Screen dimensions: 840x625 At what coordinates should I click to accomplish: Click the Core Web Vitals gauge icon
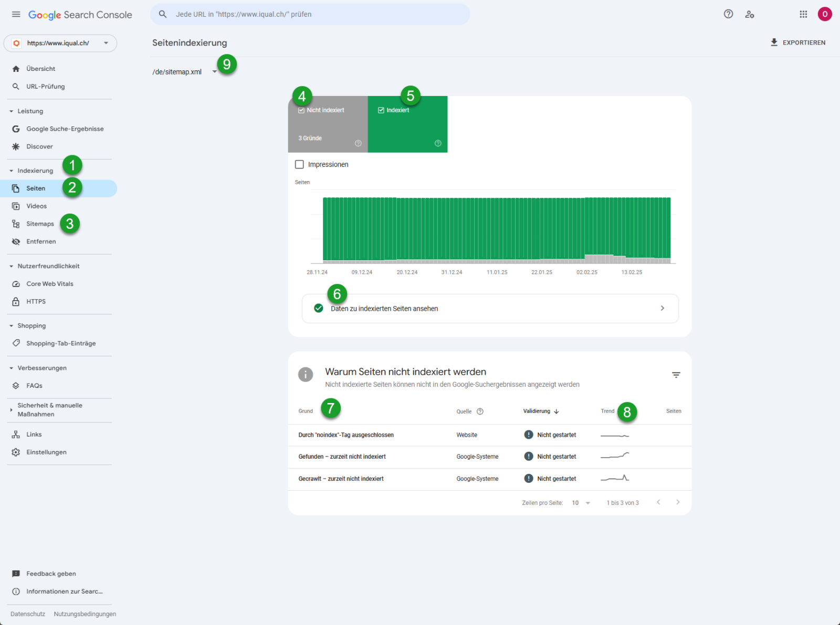(x=16, y=284)
